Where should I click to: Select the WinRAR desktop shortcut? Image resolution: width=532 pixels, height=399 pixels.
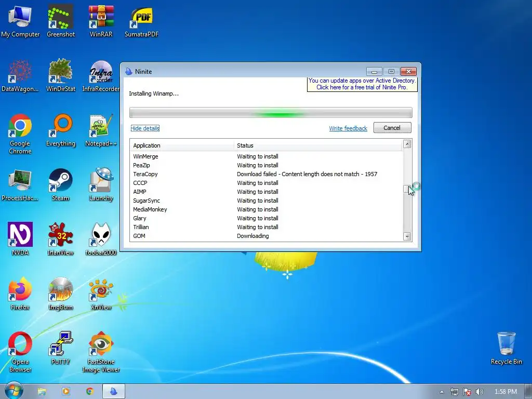click(x=101, y=21)
